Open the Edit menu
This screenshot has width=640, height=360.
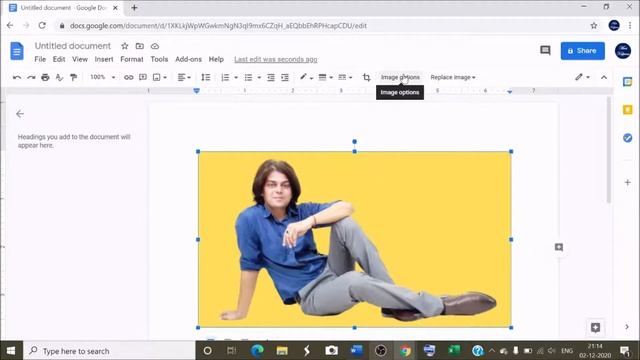(59, 59)
